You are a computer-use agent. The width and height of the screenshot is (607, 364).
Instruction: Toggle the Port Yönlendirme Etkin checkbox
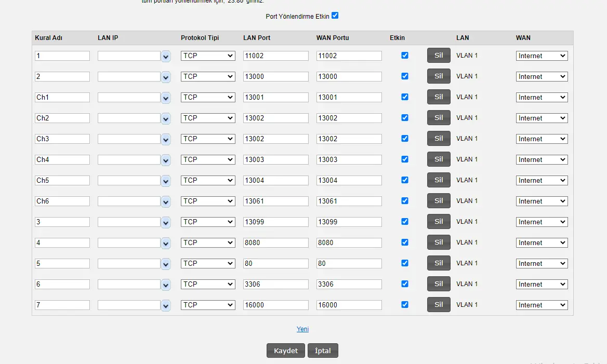point(335,16)
